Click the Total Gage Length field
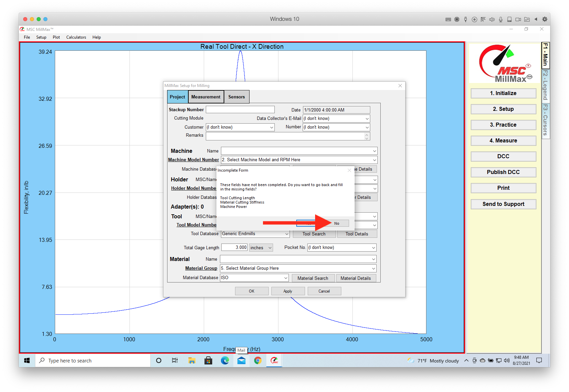Image resolution: width=569 pixels, height=392 pixels. click(234, 248)
